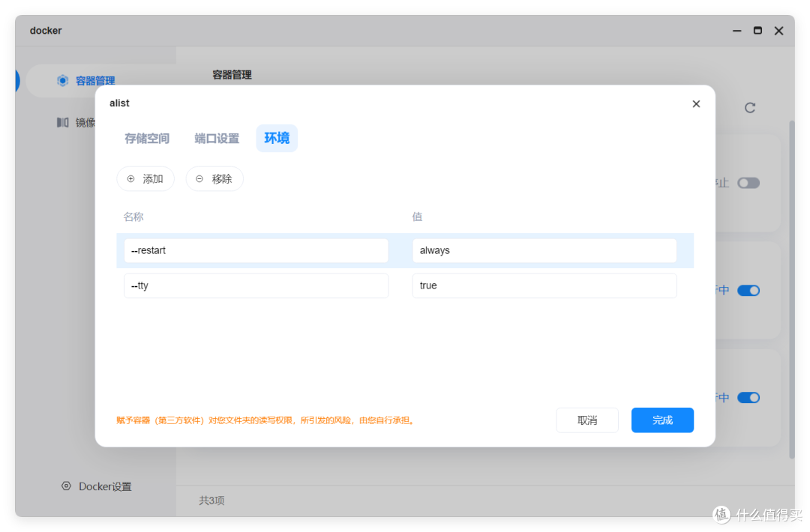The height and width of the screenshot is (532, 810).
Task: Edit the always value field
Action: [544, 250]
